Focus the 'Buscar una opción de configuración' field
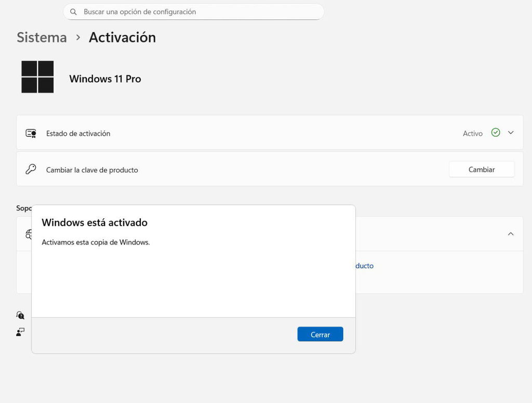This screenshot has height=403, width=532. pos(193,12)
